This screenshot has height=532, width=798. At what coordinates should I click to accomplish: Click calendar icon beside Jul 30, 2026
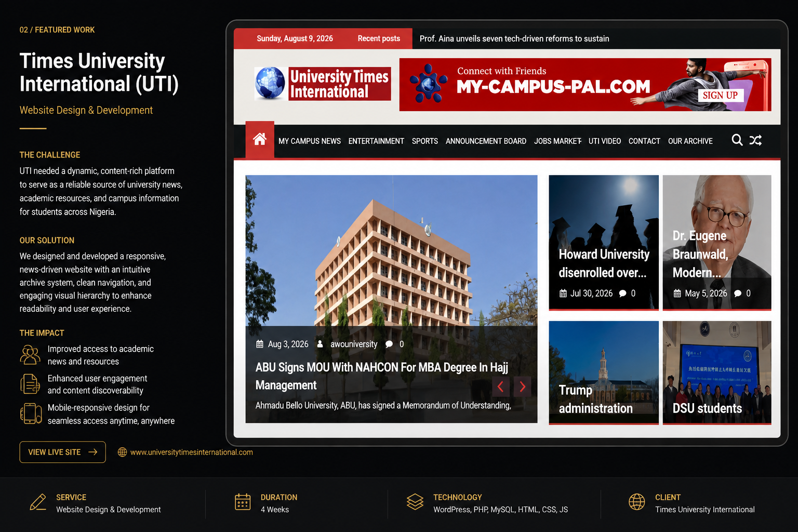563,294
